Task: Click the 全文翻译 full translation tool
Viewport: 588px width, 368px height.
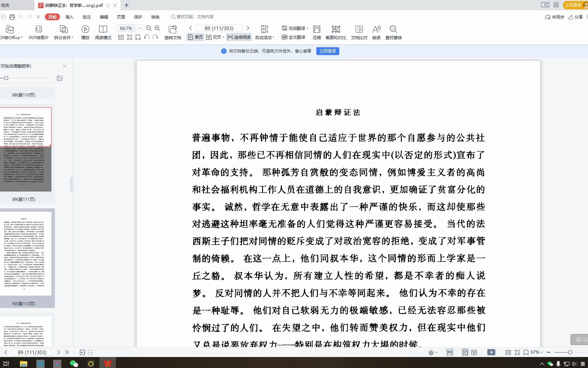Action: pos(293,37)
